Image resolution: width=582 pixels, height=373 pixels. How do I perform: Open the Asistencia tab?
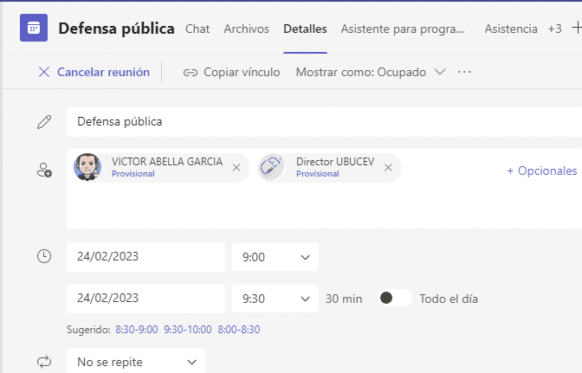pos(511,29)
